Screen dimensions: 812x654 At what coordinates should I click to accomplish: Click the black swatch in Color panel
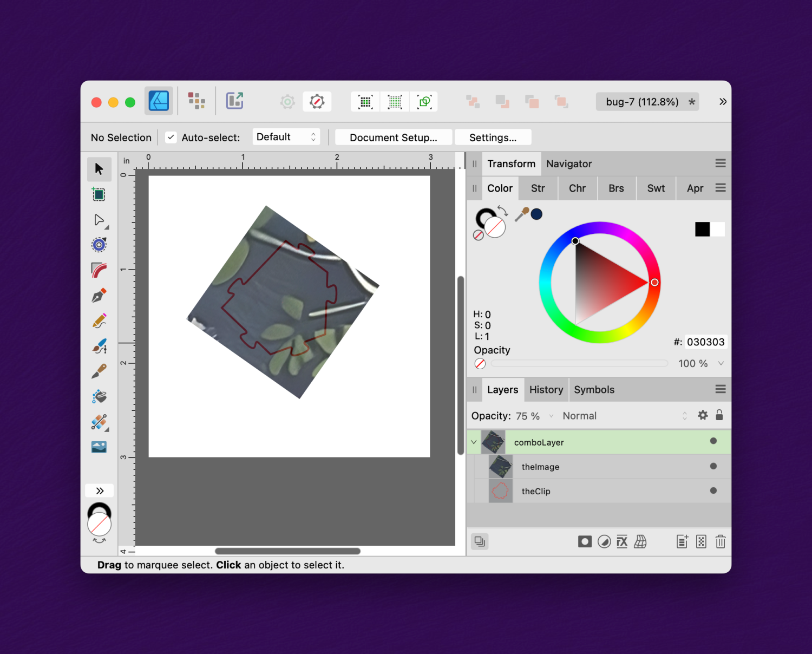(703, 230)
